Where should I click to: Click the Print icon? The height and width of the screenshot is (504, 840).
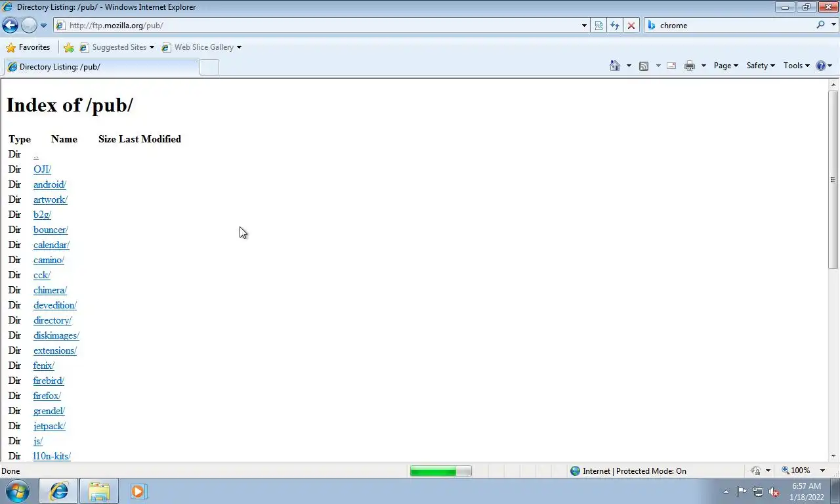point(690,66)
